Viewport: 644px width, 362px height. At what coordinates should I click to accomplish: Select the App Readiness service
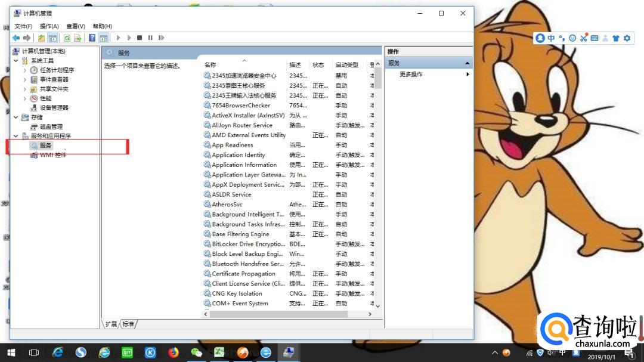(233, 145)
